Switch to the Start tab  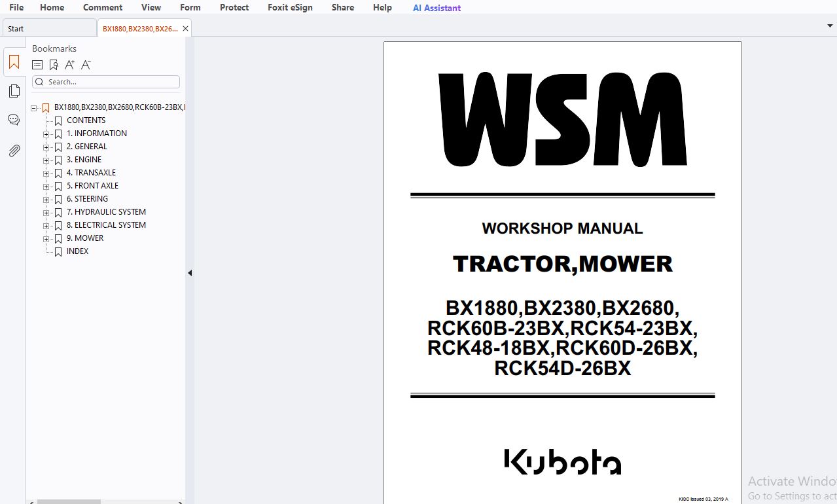[50, 28]
